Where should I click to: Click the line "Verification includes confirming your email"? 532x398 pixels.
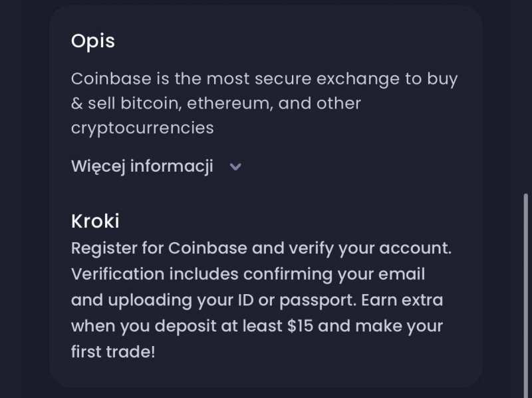click(x=247, y=274)
